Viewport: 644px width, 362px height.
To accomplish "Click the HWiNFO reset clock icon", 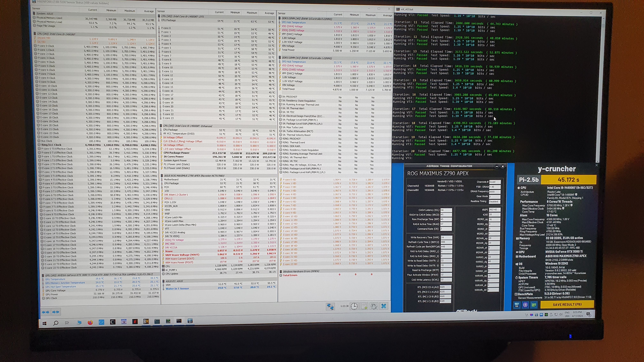I will coord(354,306).
